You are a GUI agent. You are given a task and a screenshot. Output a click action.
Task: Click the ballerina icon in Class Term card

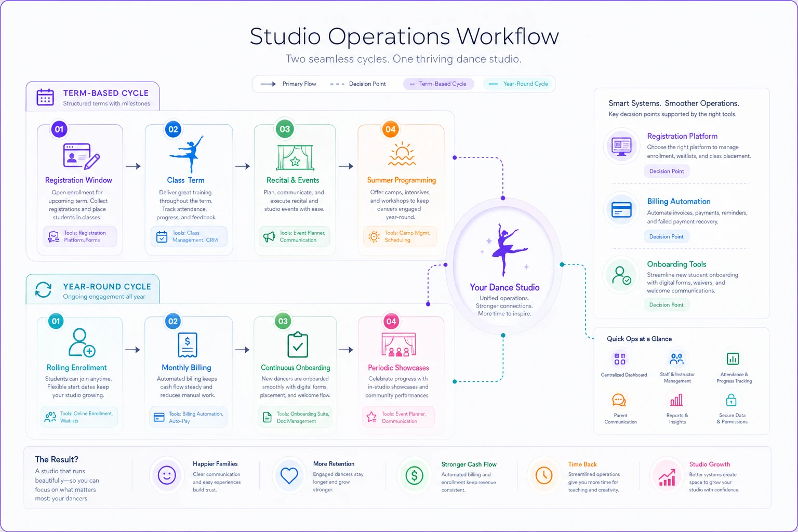point(186,154)
